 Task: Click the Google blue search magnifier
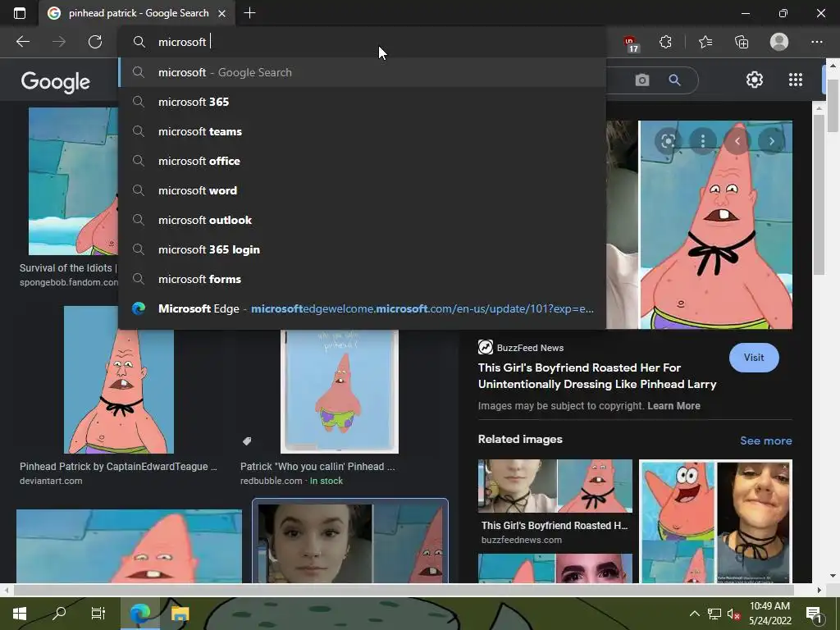click(x=674, y=80)
